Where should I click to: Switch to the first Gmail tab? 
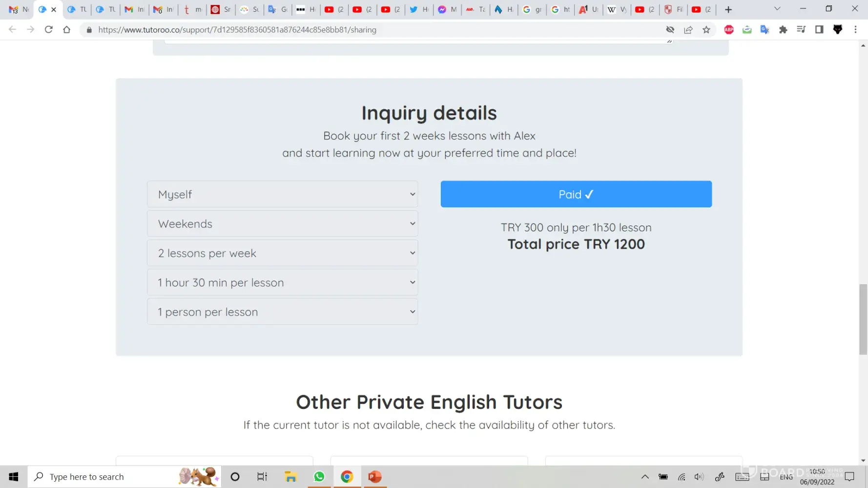[19, 10]
